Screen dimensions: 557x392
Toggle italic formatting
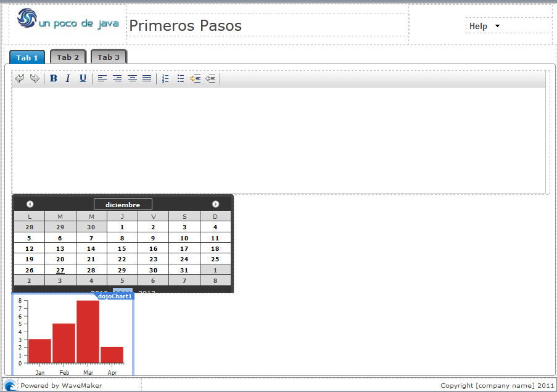click(x=68, y=79)
